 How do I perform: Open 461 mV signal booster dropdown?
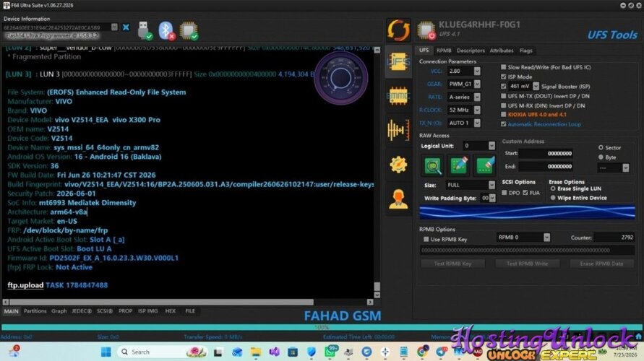point(536,86)
